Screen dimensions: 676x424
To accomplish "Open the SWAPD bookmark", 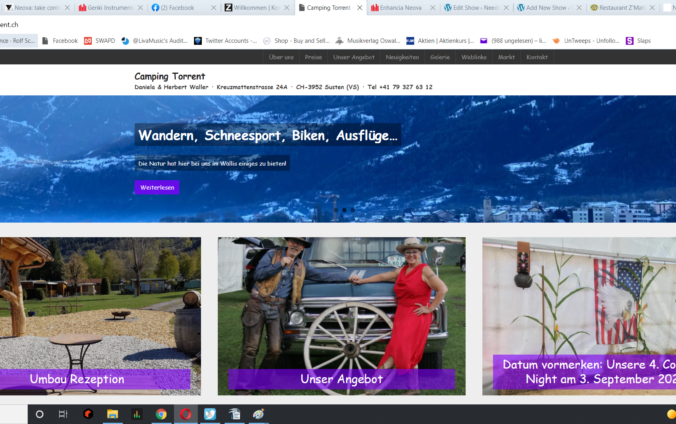I will (x=100, y=41).
